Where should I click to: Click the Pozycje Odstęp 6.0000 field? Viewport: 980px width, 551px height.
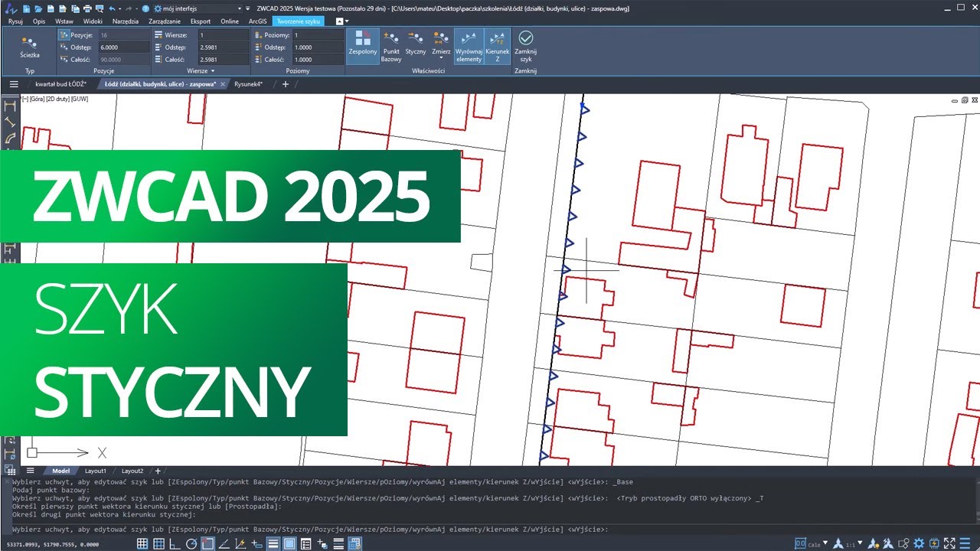tap(124, 47)
